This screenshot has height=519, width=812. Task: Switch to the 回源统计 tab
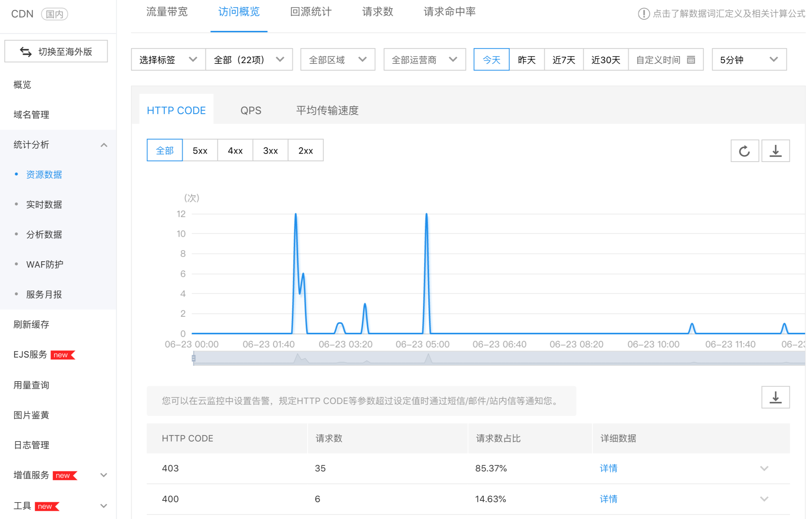click(311, 12)
